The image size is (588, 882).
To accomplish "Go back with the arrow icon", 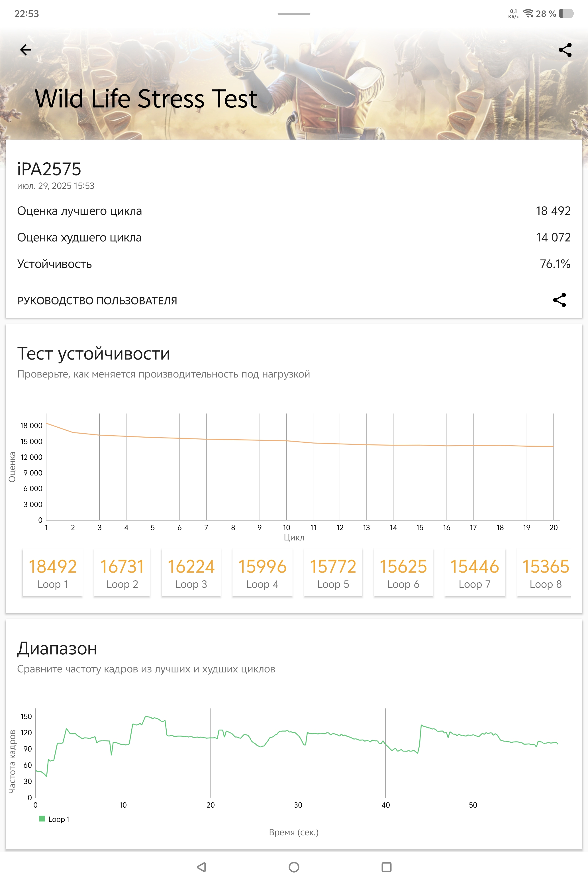I will 26,50.
